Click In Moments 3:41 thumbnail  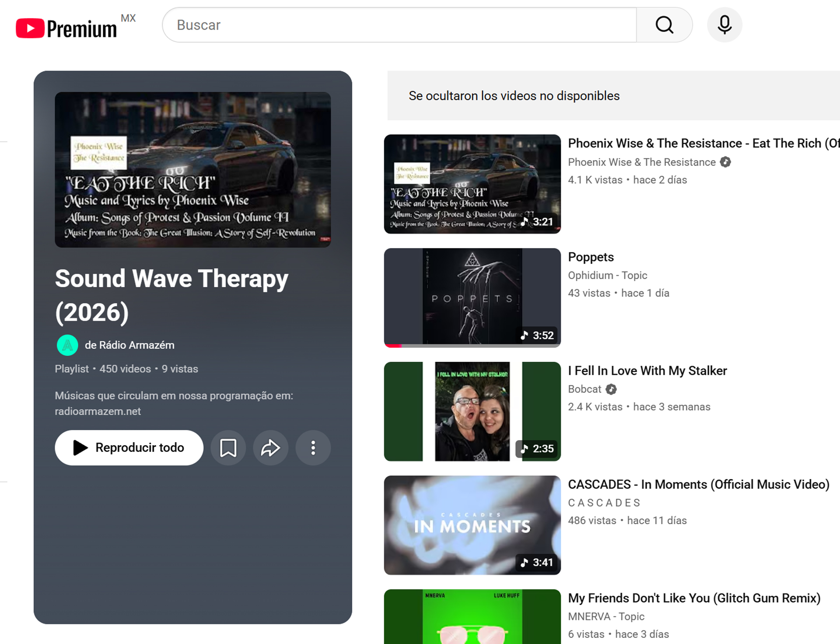point(472,525)
